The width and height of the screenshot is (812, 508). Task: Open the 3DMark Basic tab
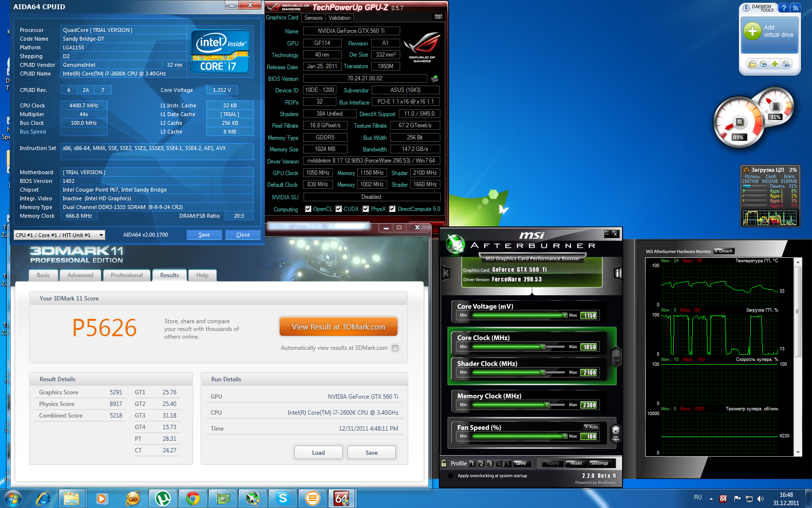pyautogui.click(x=43, y=275)
